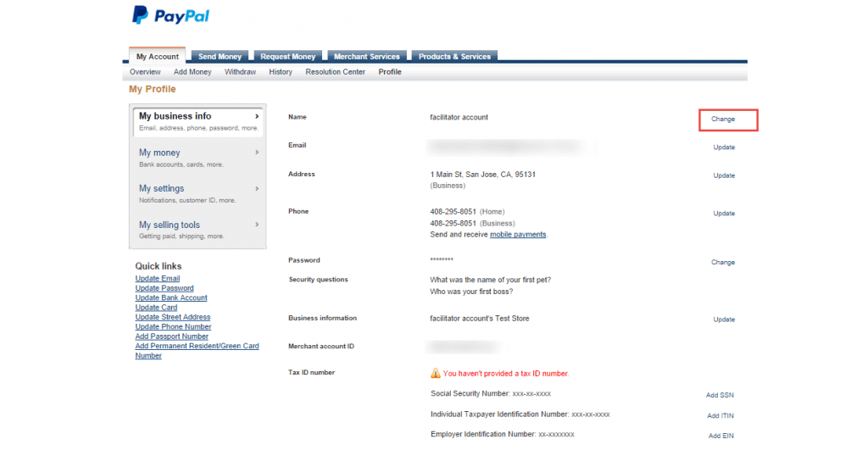
Task: Click question Who was your first boss
Action: [x=471, y=292]
